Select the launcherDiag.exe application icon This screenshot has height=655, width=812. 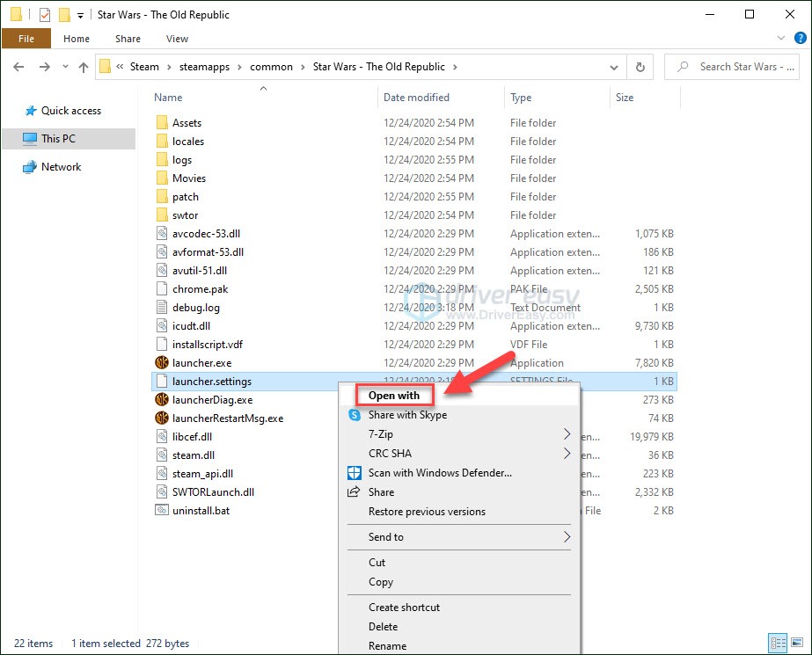162,399
